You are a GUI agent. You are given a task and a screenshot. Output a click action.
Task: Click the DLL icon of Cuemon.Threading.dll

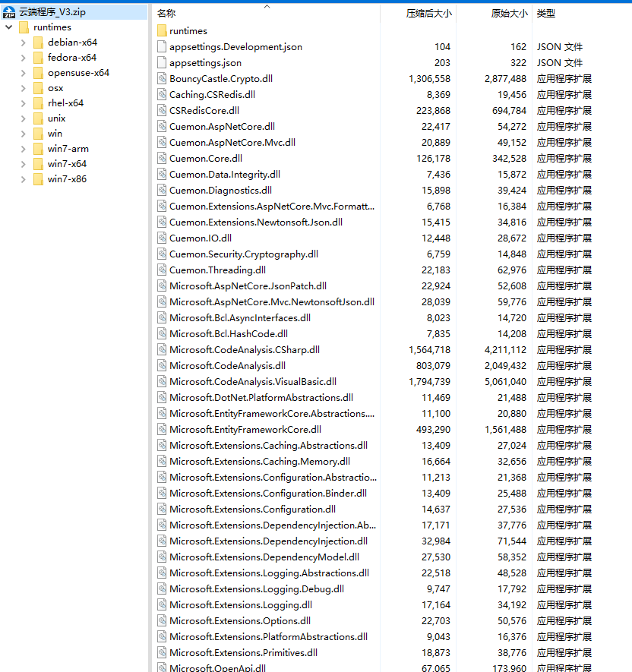(x=162, y=270)
